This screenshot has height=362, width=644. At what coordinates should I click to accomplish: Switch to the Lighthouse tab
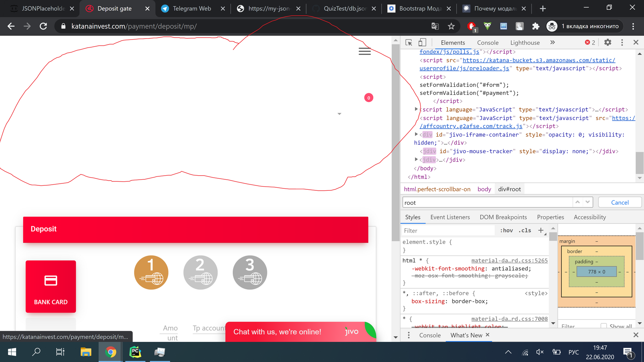pos(525,43)
